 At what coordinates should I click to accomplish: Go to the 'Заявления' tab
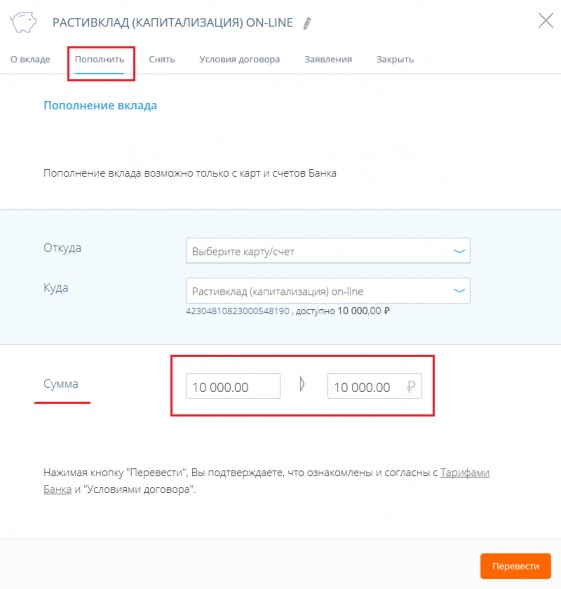coord(328,59)
